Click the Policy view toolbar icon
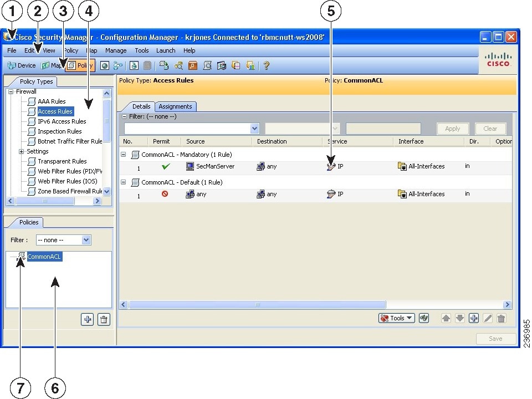The height and width of the screenshot is (399, 532). coord(80,65)
